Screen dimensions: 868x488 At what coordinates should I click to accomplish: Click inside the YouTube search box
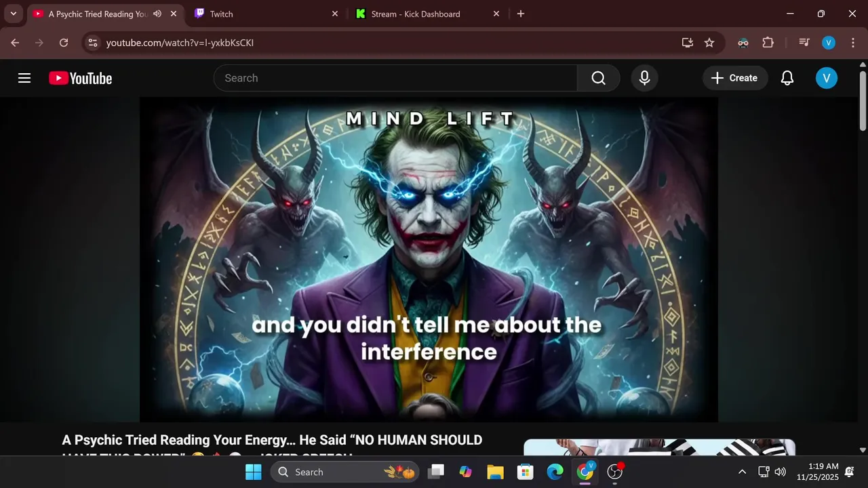395,78
